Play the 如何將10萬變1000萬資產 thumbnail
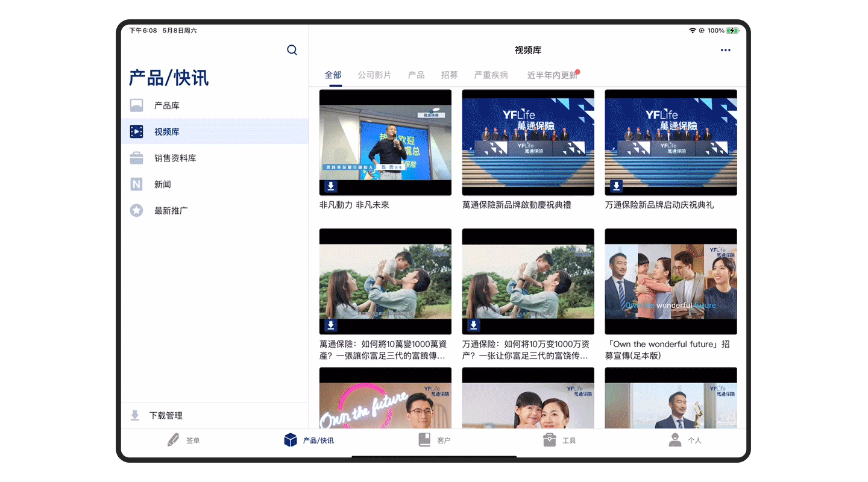 (x=385, y=281)
